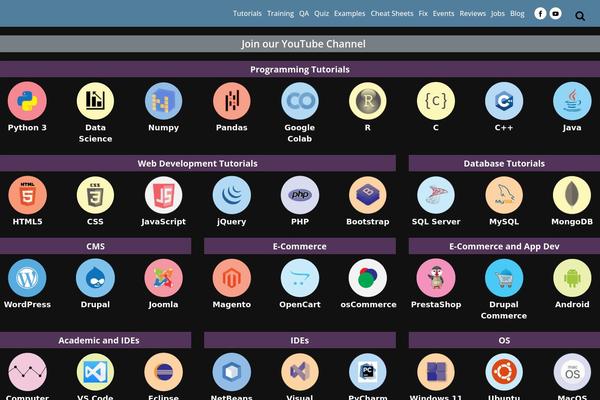This screenshot has width=600, height=400.
Task: Click the Programming Tutorials heading
Action: 300,69
